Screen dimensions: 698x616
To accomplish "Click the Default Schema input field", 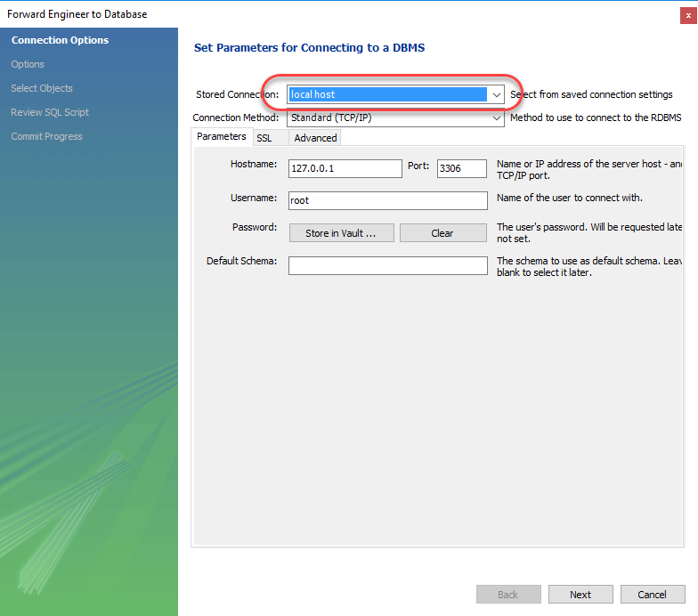I will pyautogui.click(x=387, y=265).
